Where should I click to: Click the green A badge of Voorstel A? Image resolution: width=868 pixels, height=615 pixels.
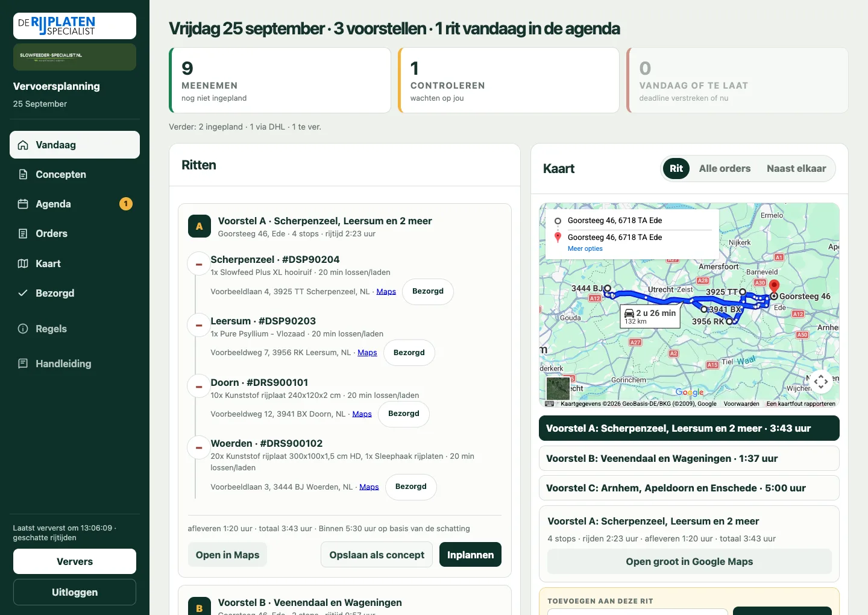point(200,226)
